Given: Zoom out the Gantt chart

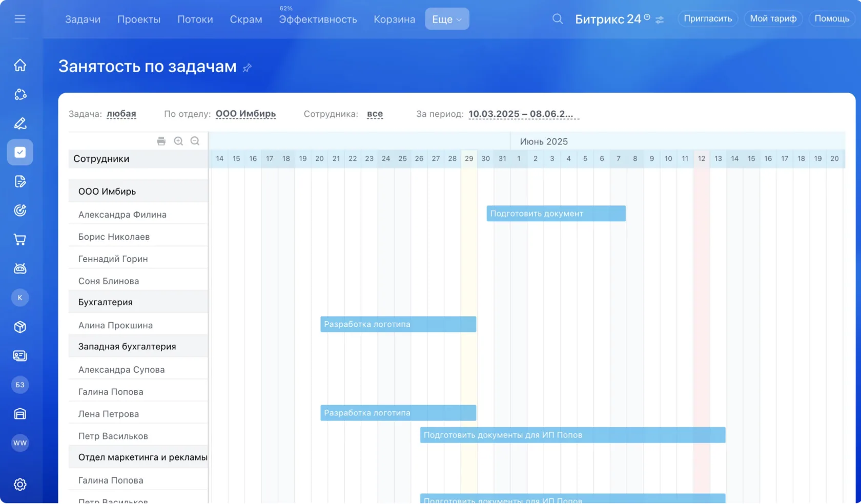Looking at the screenshot, I should click(195, 141).
